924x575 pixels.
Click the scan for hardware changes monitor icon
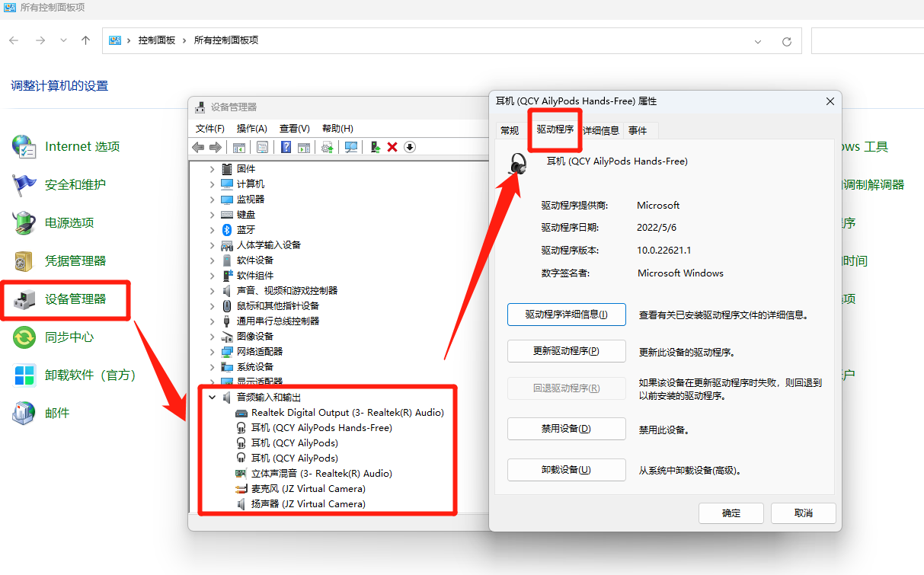click(351, 147)
